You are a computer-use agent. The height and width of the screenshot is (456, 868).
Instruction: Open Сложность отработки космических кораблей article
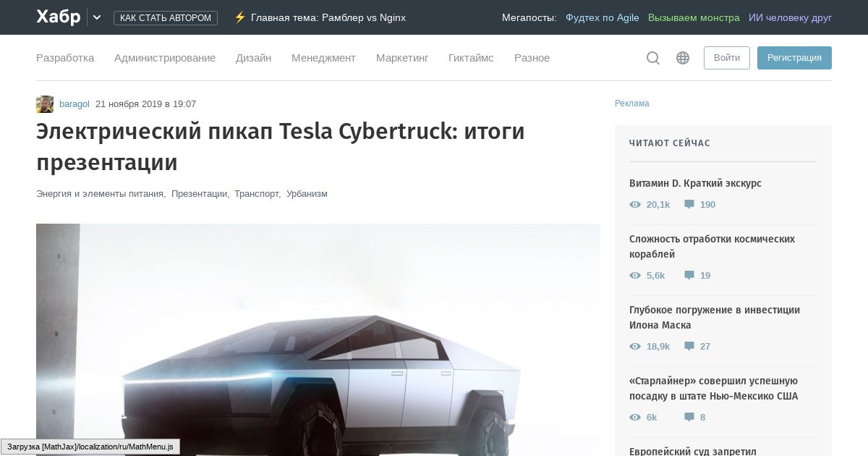tap(712, 247)
